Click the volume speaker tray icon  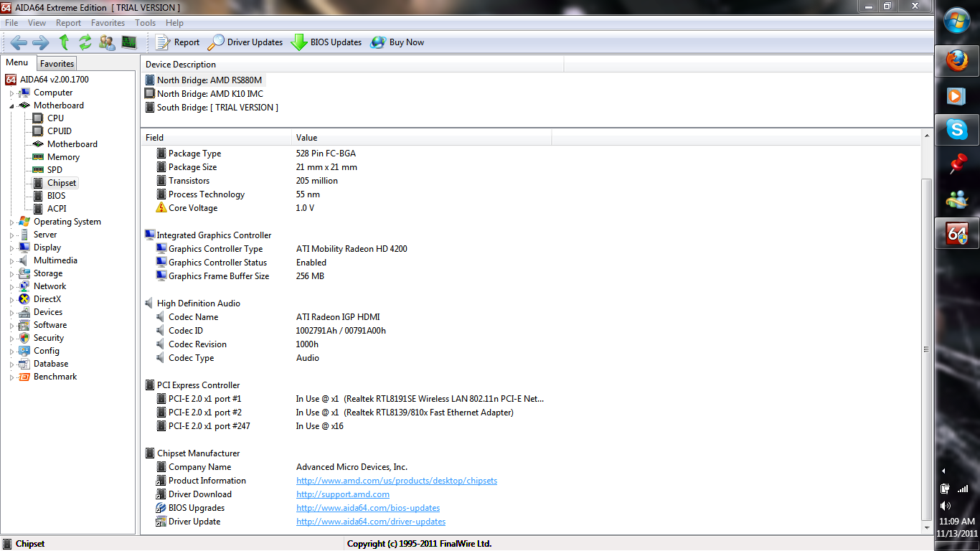point(946,505)
